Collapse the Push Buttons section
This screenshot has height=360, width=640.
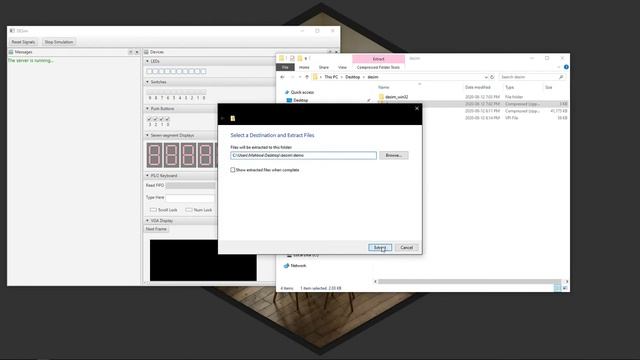tap(147, 109)
